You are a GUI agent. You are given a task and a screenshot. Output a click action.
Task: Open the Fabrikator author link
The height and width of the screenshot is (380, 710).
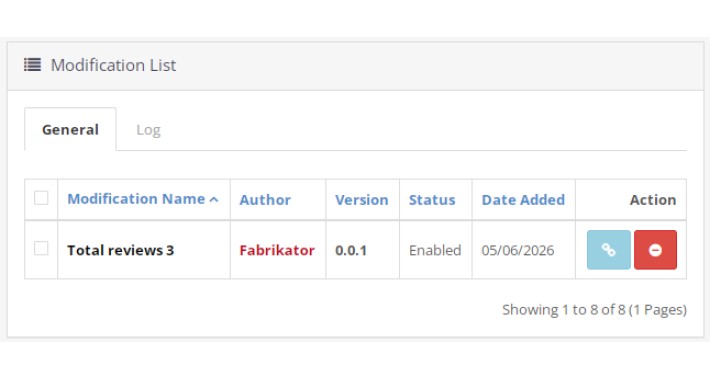point(277,250)
